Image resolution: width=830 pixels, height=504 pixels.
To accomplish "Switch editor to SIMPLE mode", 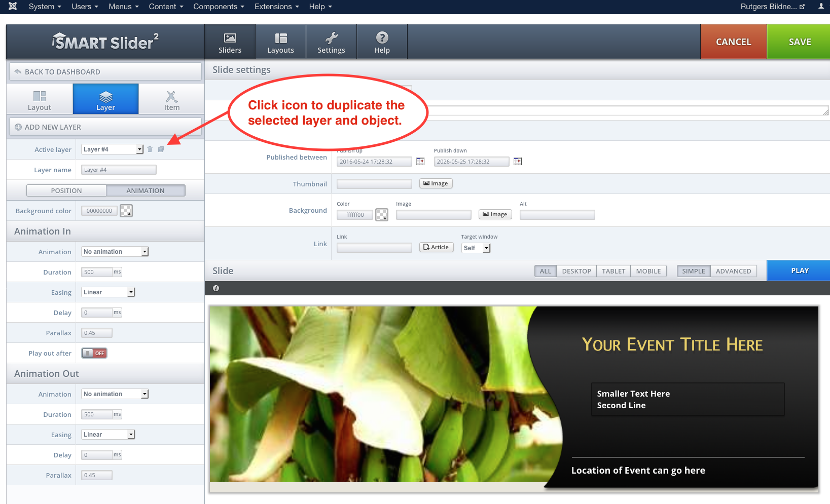I will tap(694, 271).
